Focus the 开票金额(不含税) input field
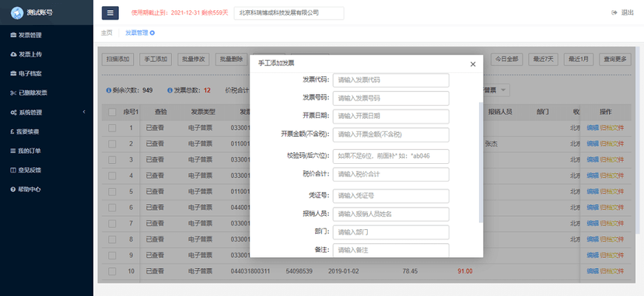 pyautogui.click(x=391, y=134)
